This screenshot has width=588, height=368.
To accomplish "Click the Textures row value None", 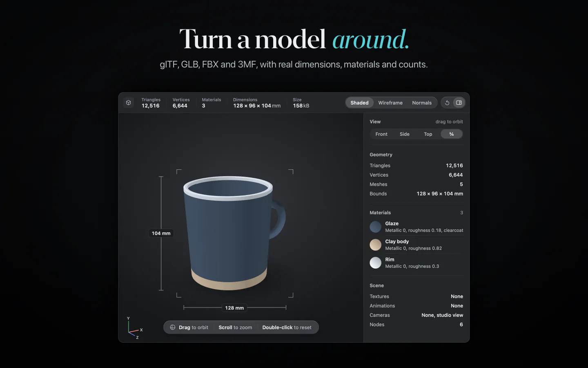I will (x=457, y=296).
